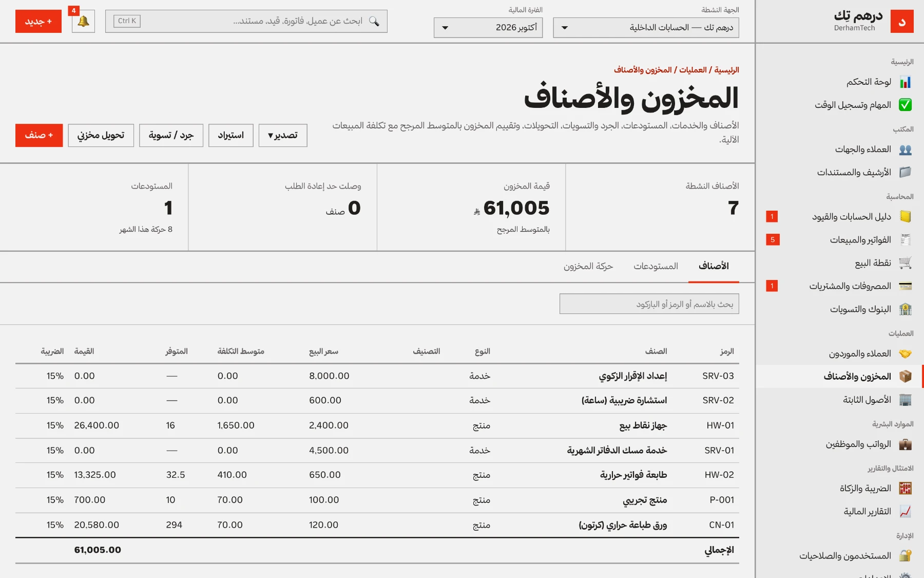This screenshot has height=578, width=924.
Task: Click the تحويل مخزني transfer button
Action: [x=101, y=136]
